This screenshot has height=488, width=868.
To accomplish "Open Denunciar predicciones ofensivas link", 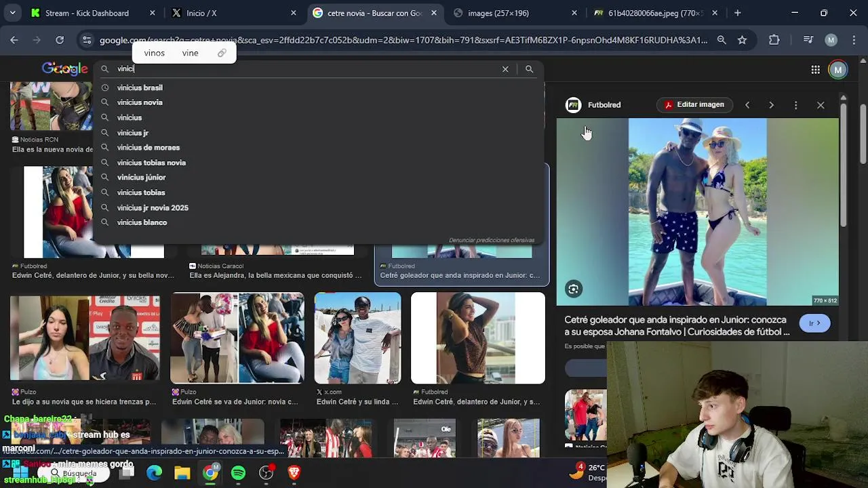I will coord(492,240).
